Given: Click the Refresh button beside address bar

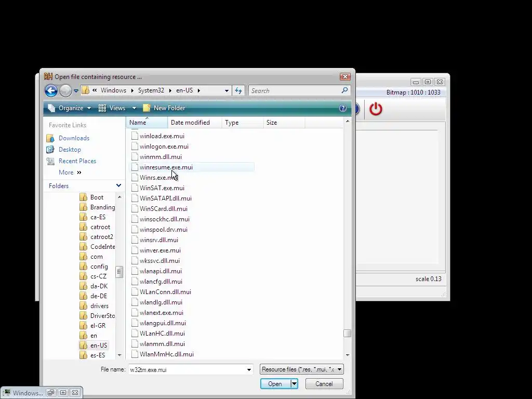Looking at the screenshot, I should point(238,90).
